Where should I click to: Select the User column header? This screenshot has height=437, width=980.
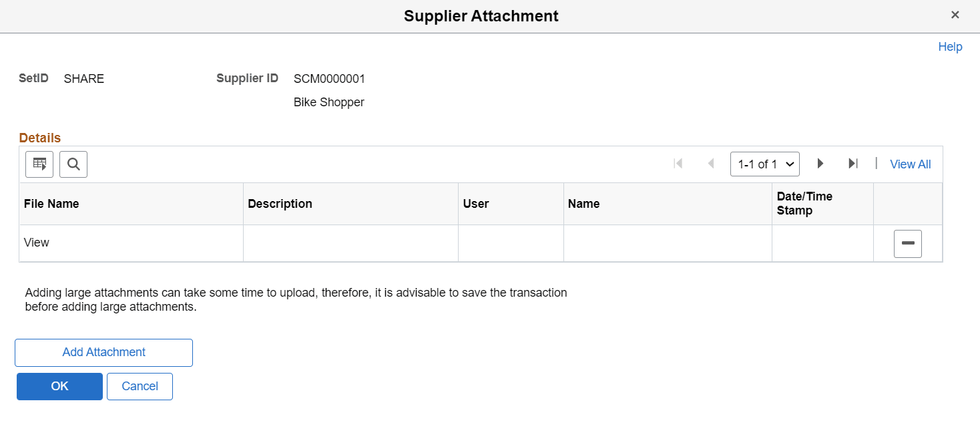point(476,203)
